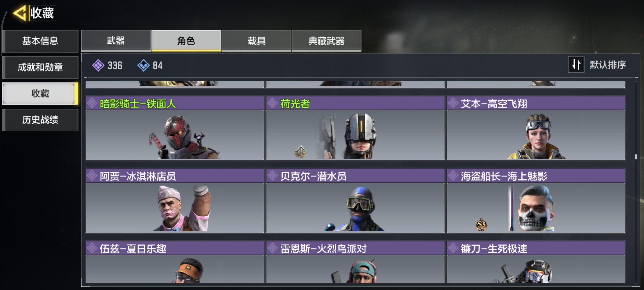Click the sort order arrows icon

pyautogui.click(x=576, y=65)
